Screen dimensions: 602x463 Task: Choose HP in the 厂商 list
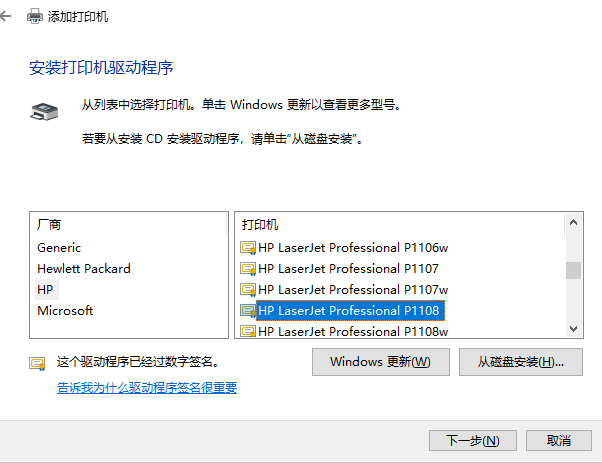click(x=45, y=289)
